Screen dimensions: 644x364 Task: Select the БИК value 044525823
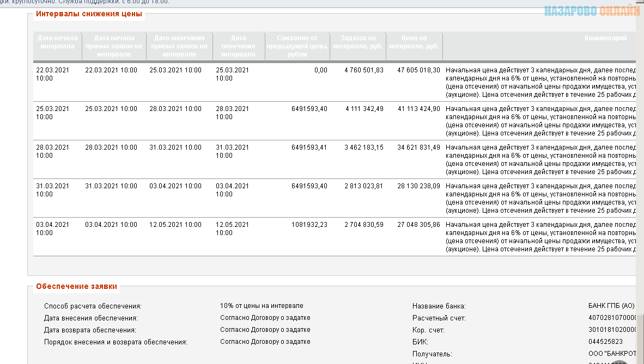pyautogui.click(x=605, y=342)
